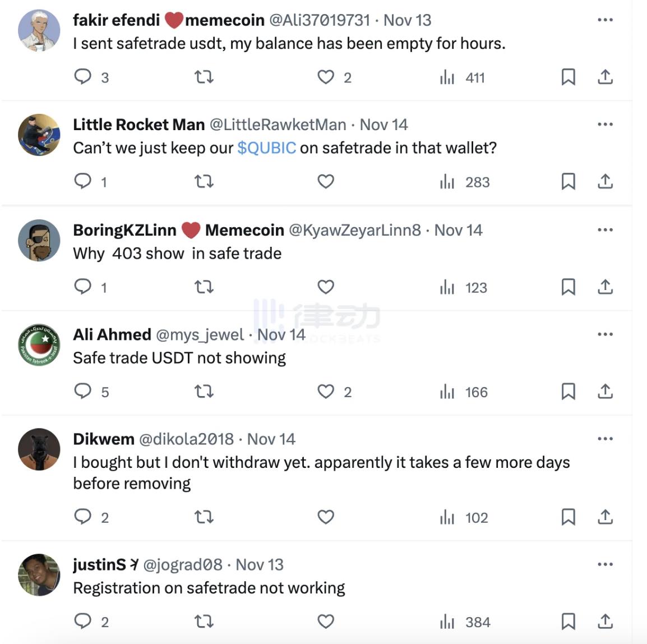Retweet Dikwem's post
647x644 pixels.
(x=204, y=517)
